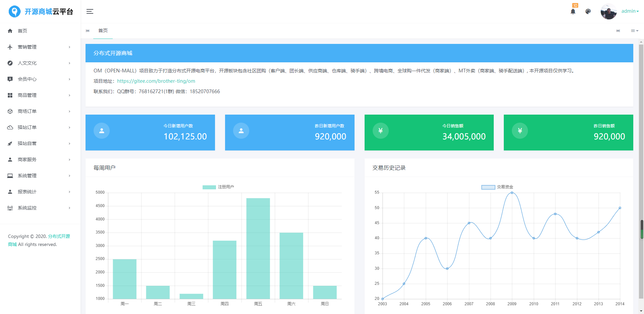Open the theme color palette icon
644x314 pixels.
(x=588, y=11)
